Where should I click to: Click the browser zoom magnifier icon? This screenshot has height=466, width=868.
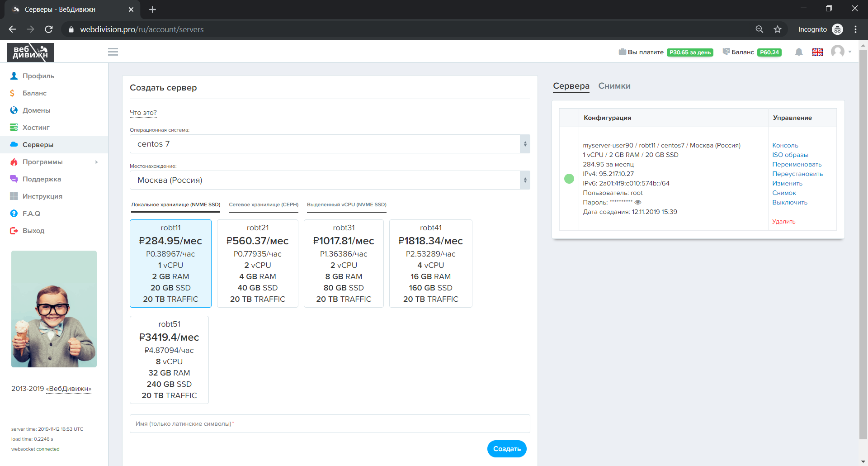click(759, 29)
